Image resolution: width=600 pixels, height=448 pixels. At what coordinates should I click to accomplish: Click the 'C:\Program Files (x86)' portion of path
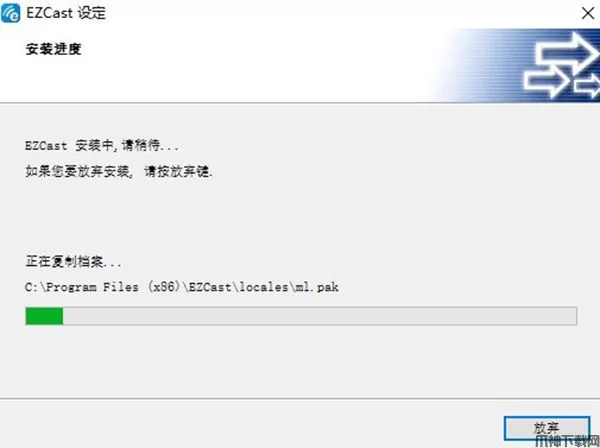[x=102, y=287]
